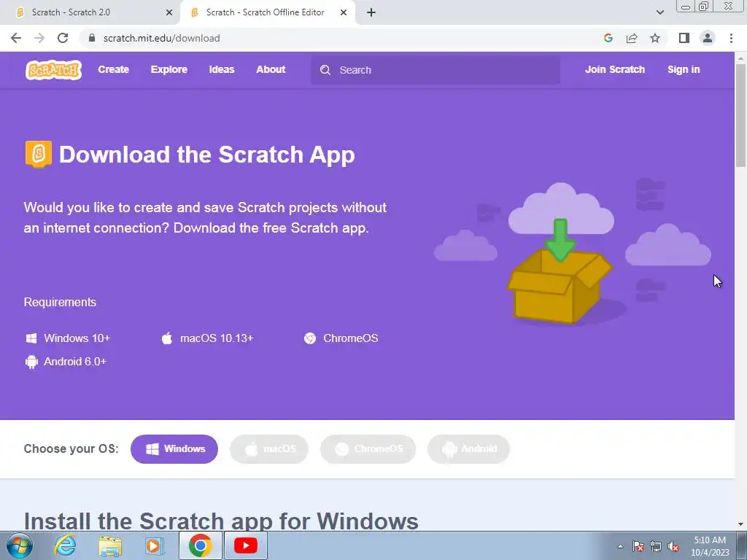This screenshot has width=747, height=560.
Task: Close the Scratch Offline Editor tab
Action: pyautogui.click(x=344, y=12)
